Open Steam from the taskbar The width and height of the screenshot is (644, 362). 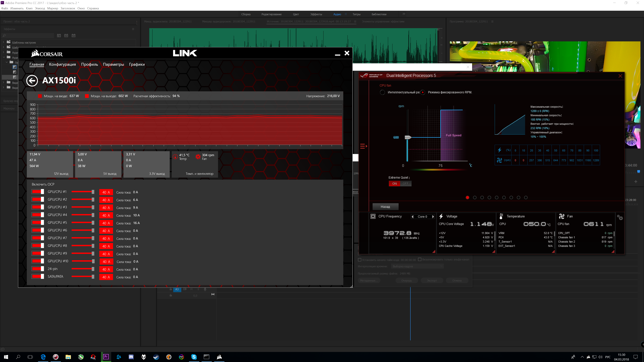point(156,357)
